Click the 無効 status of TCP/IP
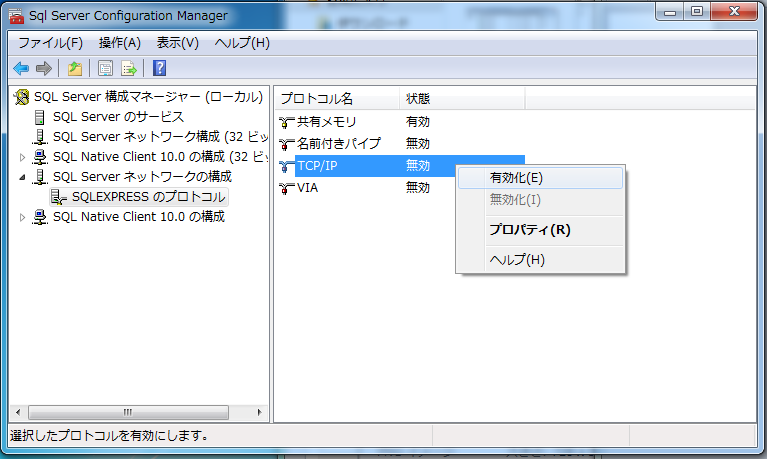 pos(418,166)
